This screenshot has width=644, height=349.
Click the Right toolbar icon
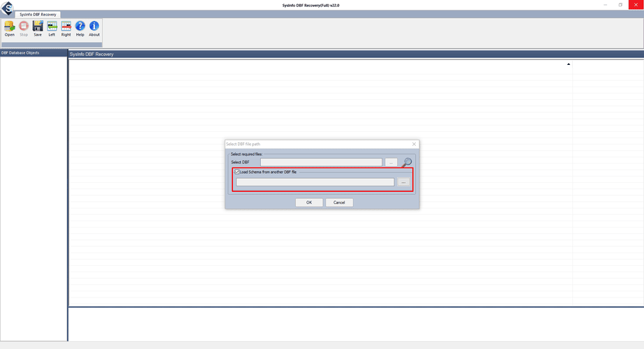66,29
